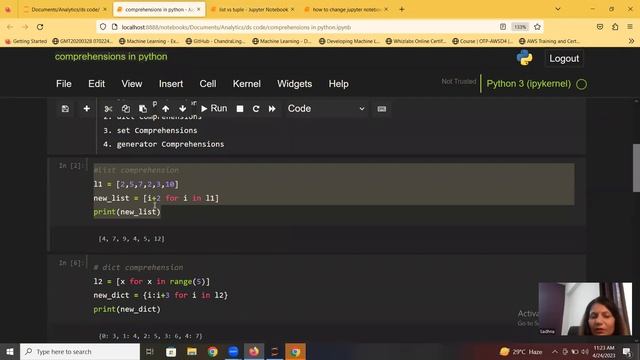Move selected cell down with the arrow icon
The height and width of the screenshot is (360, 640).
[x=182, y=109]
